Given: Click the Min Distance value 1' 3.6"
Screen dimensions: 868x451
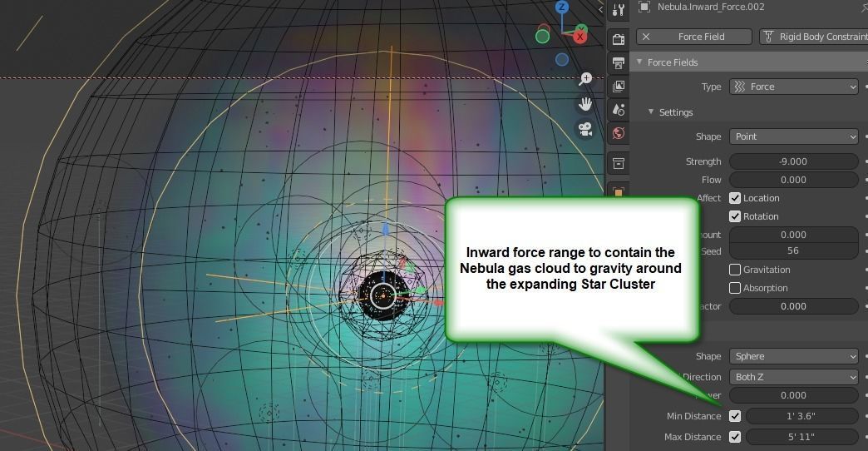Looking at the screenshot, I should point(801,415).
